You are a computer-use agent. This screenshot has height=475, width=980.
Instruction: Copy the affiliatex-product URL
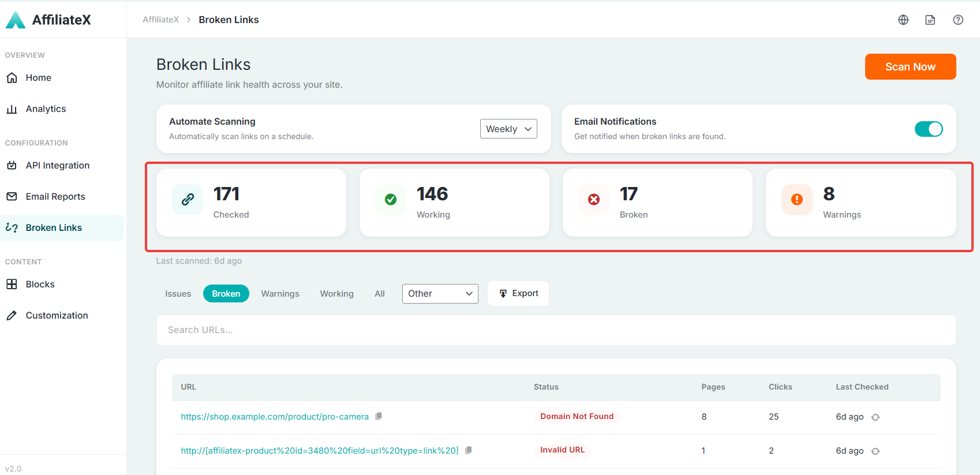[469, 450]
